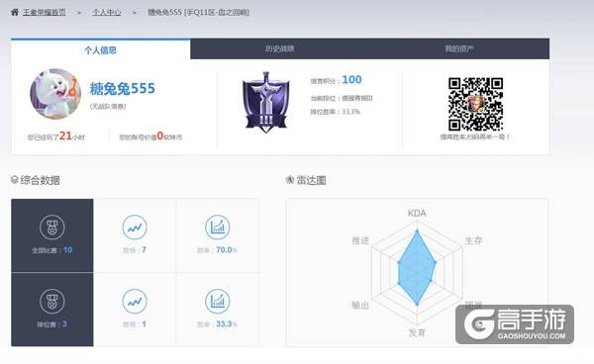594x364 pixels.
Task: Select the 个人信息 tab
Action: click(x=100, y=49)
